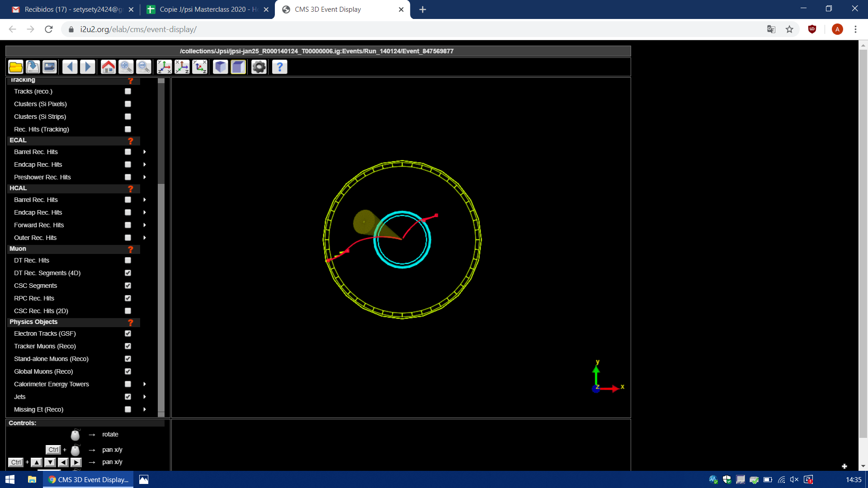Click the blue question mark help icon
The width and height of the screenshot is (868, 488).
[x=280, y=67]
